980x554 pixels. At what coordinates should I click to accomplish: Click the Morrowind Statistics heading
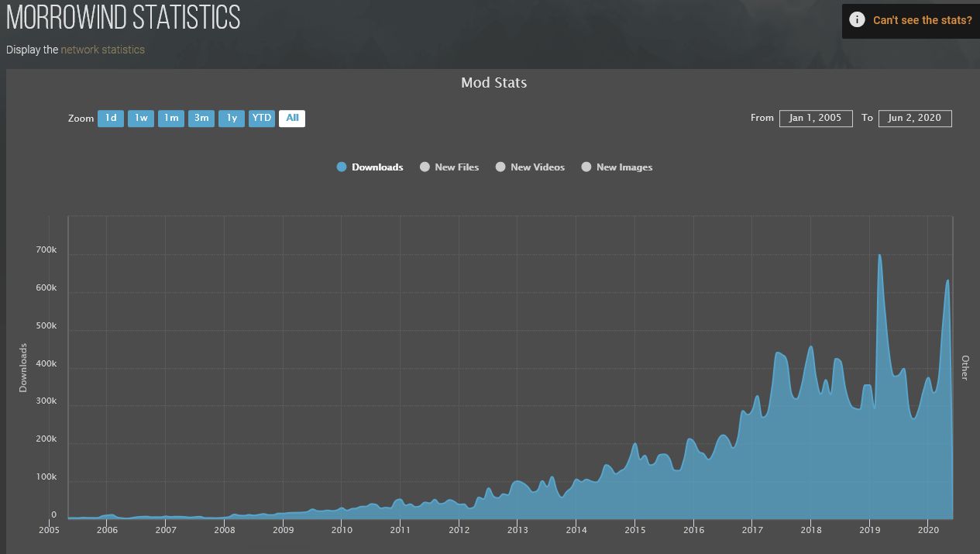point(123,18)
